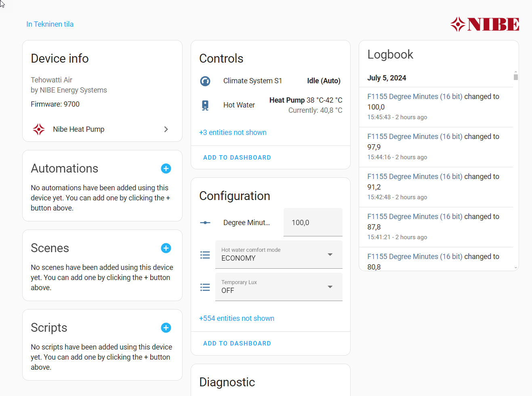This screenshot has width=532, height=396.
Task: Click Add to Dashboard under Configuration
Action: click(237, 343)
